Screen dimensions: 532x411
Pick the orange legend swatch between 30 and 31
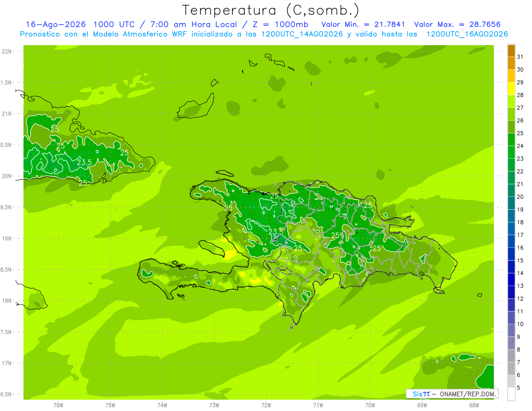pyautogui.click(x=511, y=63)
